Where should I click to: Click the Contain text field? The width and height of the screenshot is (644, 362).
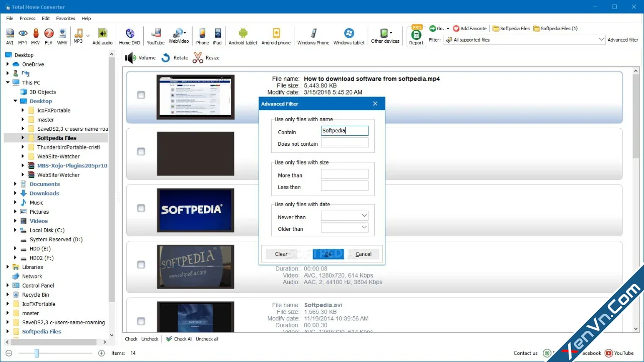click(x=345, y=131)
